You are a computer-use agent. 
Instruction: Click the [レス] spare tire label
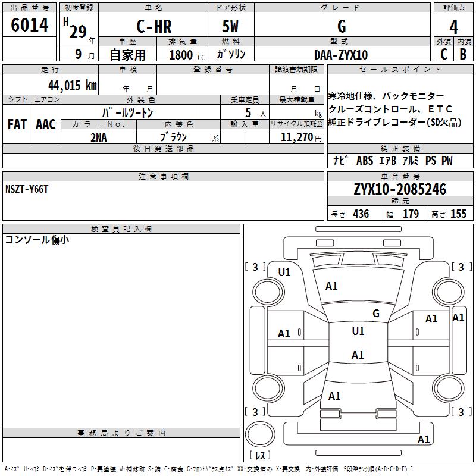pos(260,455)
